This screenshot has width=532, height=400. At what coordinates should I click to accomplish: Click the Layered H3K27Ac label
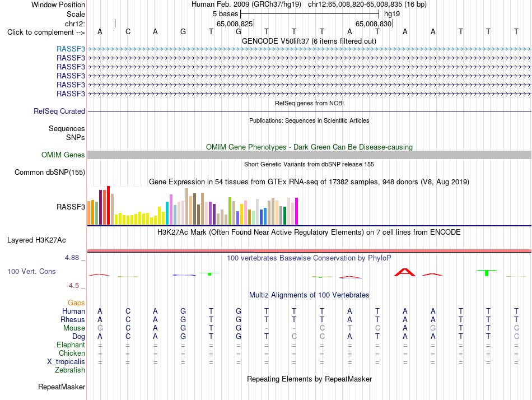[36, 240]
